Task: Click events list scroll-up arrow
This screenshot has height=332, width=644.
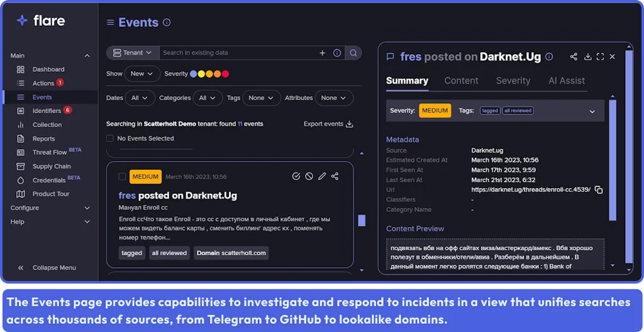Action: tap(362, 153)
